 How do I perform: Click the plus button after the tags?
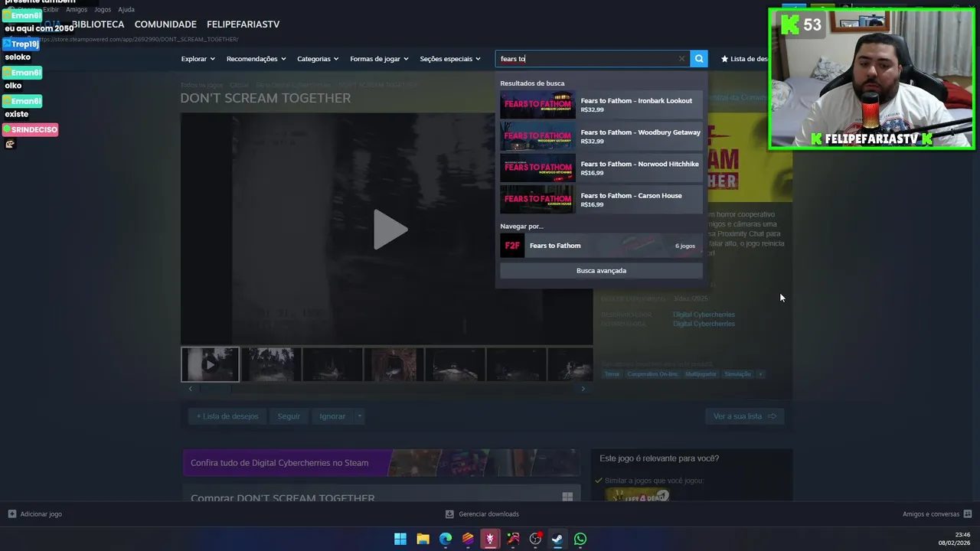pyautogui.click(x=760, y=374)
